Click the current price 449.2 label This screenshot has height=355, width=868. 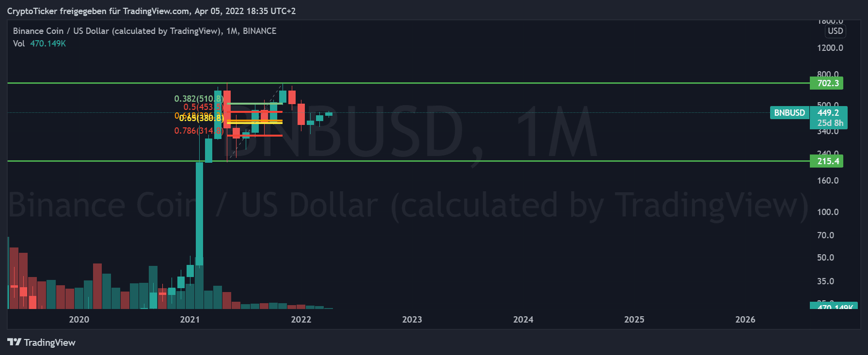click(x=829, y=113)
